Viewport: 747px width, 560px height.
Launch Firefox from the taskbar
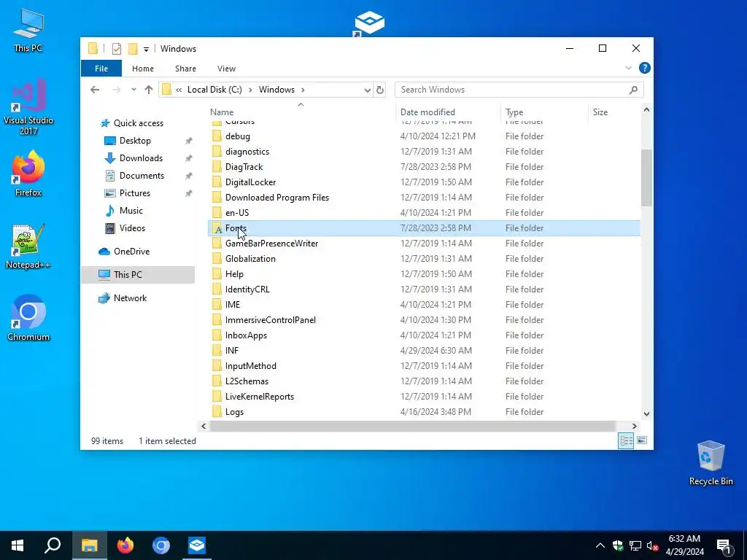click(x=125, y=545)
